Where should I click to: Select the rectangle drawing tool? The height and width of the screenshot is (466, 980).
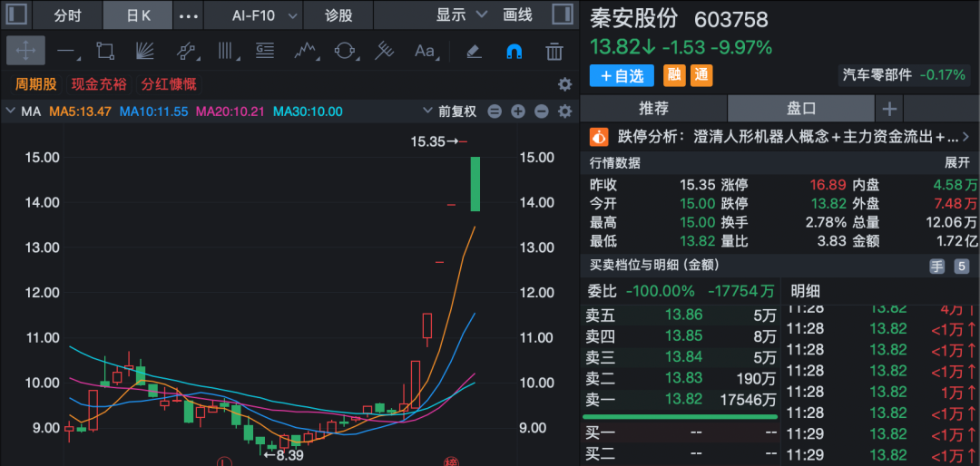click(x=105, y=51)
